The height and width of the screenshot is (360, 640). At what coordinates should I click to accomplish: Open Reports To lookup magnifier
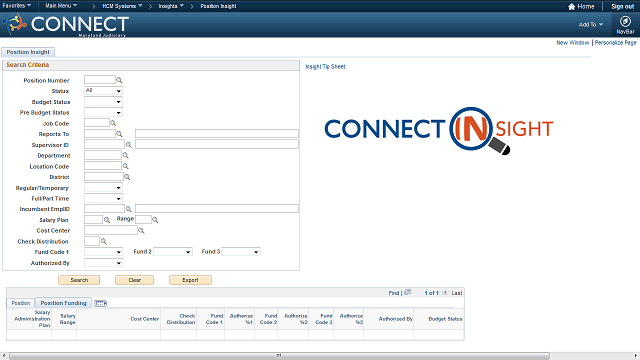tap(119, 134)
